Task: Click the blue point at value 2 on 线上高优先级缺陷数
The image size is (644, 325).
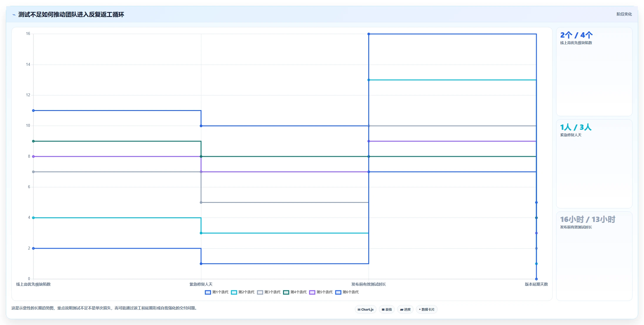Action: point(33,248)
